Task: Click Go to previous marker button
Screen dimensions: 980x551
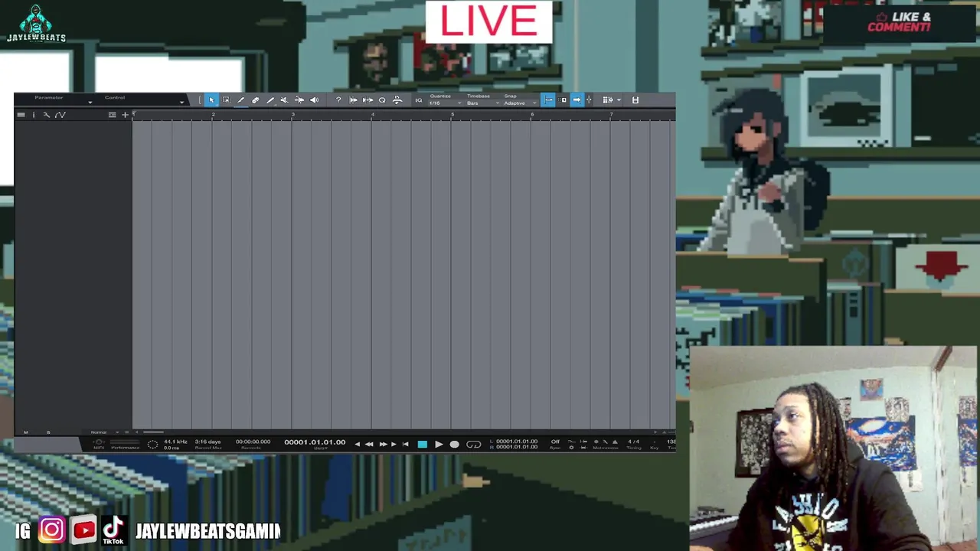Action: (x=357, y=444)
